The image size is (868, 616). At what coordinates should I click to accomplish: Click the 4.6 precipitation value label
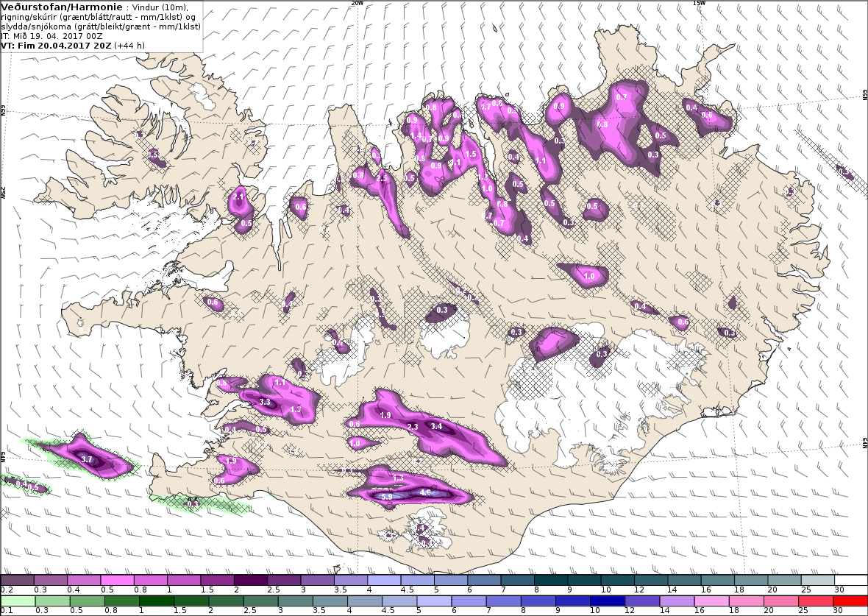pyautogui.click(x=425, y=492)
